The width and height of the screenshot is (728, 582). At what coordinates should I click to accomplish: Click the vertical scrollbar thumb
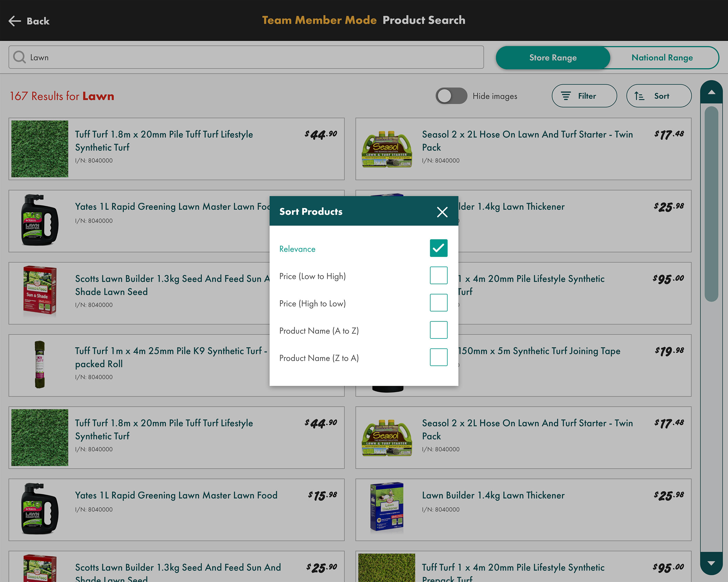coord(711,204)
